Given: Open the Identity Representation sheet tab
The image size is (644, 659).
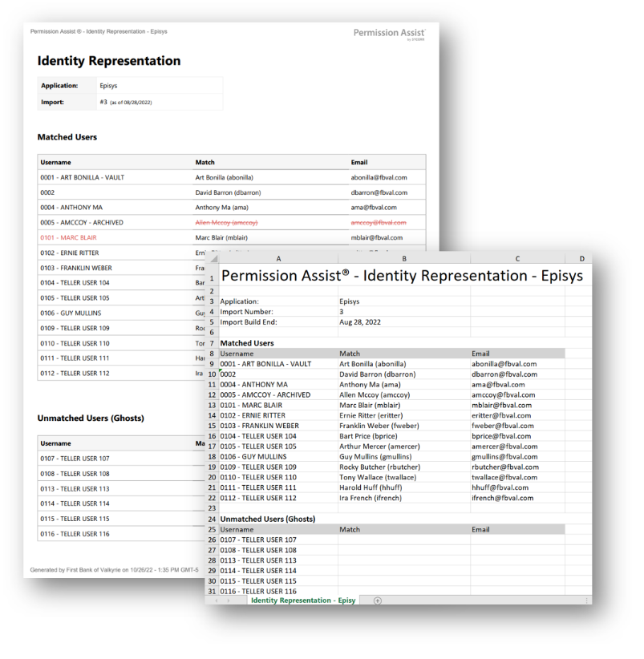Looking at the screenshot, I should coord(302,600).
